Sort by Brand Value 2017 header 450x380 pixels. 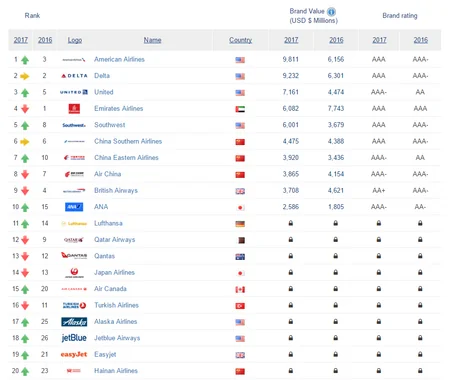point(291,40)
